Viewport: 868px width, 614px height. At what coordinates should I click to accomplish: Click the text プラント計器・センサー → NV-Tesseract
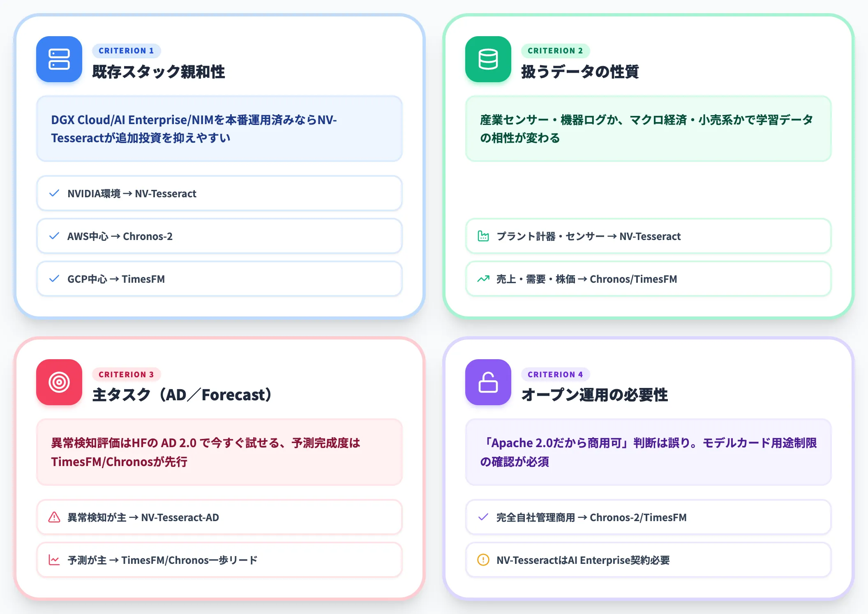tap(589, 236)
